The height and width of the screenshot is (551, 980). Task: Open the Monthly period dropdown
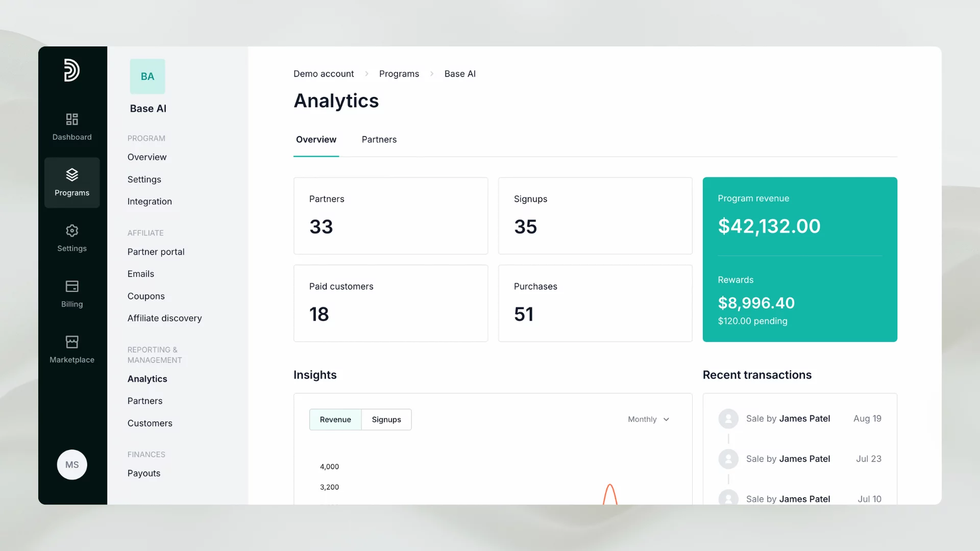pyautogui.click(x=648, y=419)
